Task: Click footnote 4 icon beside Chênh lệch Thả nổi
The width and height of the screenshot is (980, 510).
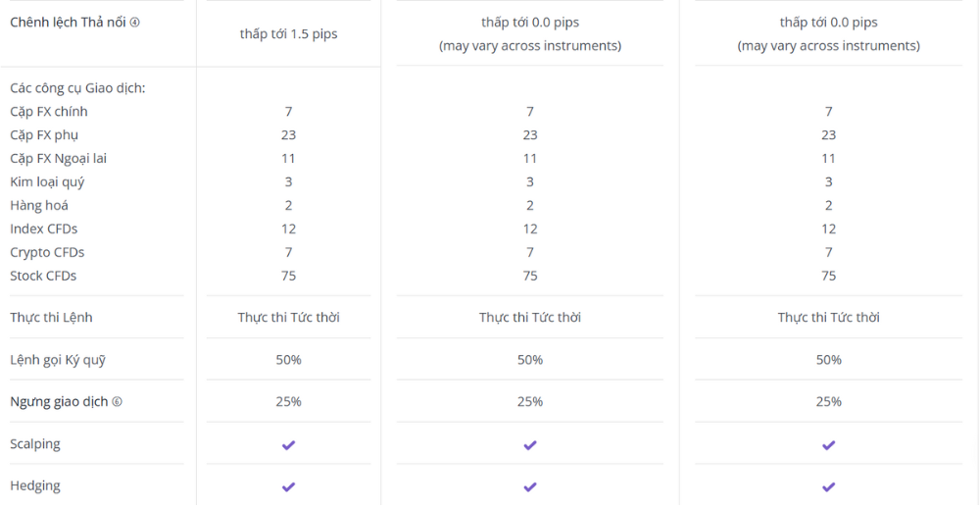Action: [134, 23]
